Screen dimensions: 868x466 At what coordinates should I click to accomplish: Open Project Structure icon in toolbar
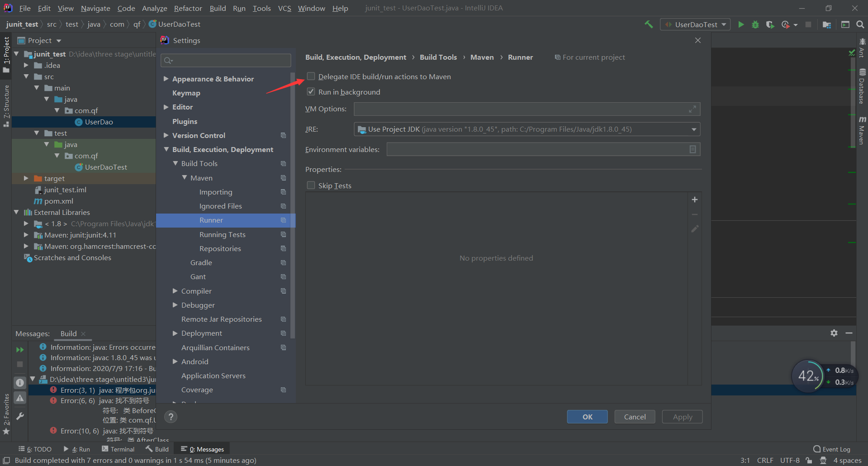tap(827, 24)
